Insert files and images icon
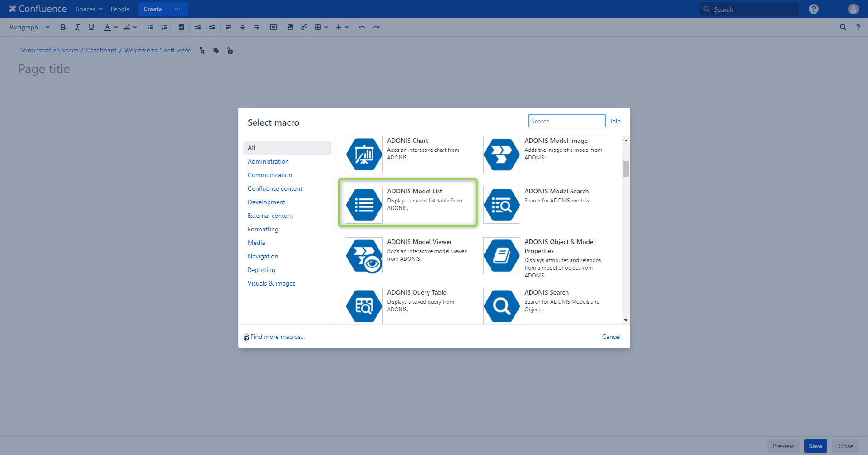The image size is (868, 455). click(290, 27)
